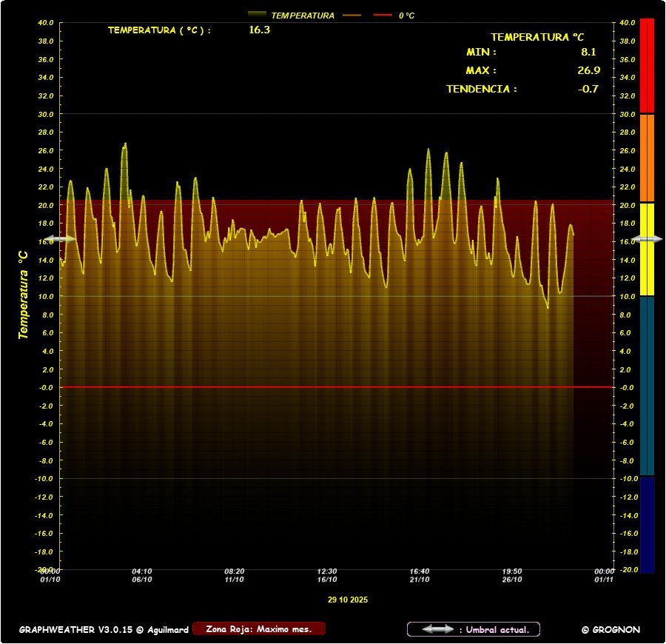The height and width of the screenshot is (644, 666).
Task: Click the 29 10 2025 date label
Action: pyautogui.click(x=348, y=600)
